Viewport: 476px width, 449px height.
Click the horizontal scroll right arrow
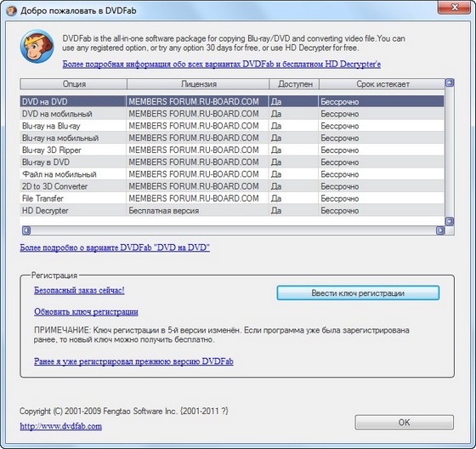pyautogui.click(x=440, y=230)
